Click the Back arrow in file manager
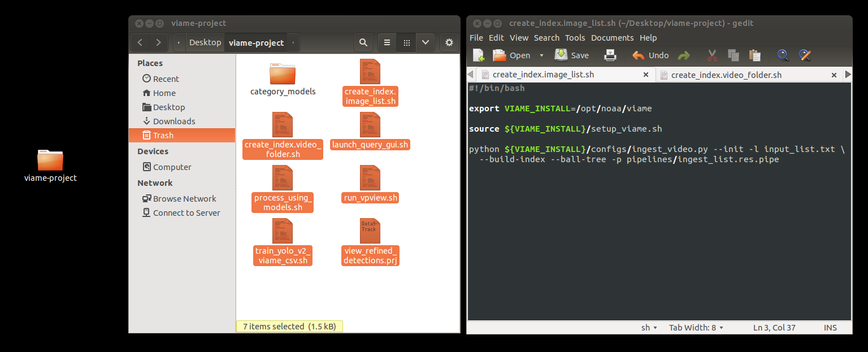 coord(140,42)
